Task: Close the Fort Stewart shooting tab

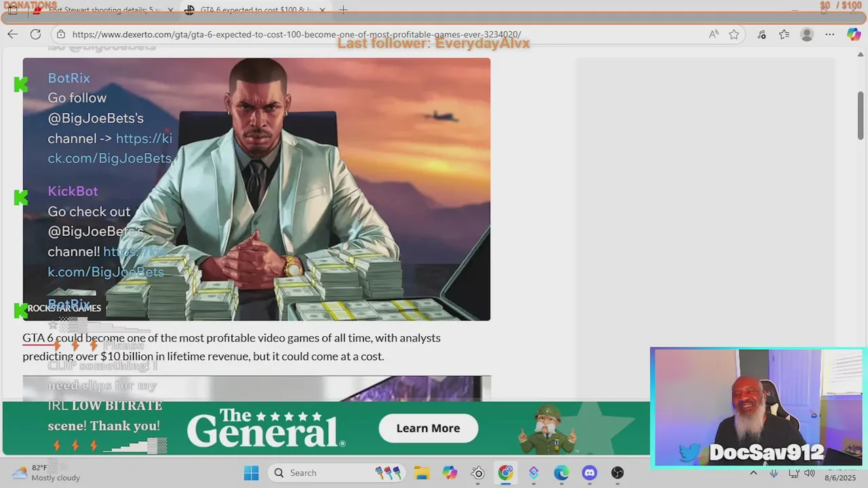Action: 170,10
